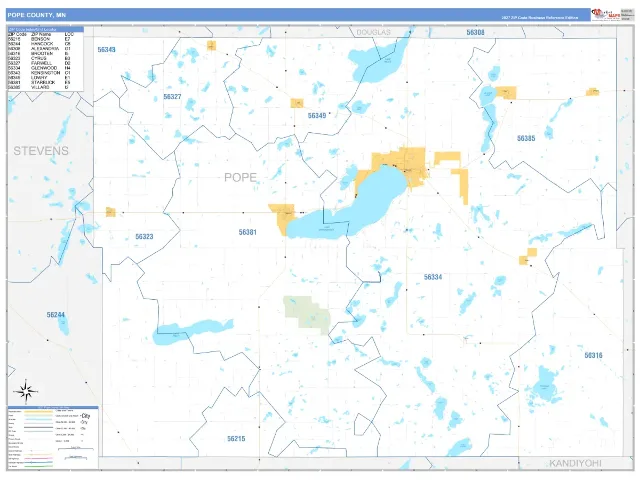The image size is (640, 480).
Task: Select ZIP code label 56327
Action: (172, 97)
